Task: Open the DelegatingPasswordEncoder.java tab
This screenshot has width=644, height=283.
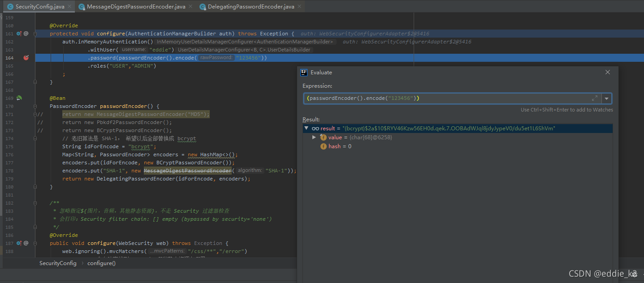Action: 251,7
